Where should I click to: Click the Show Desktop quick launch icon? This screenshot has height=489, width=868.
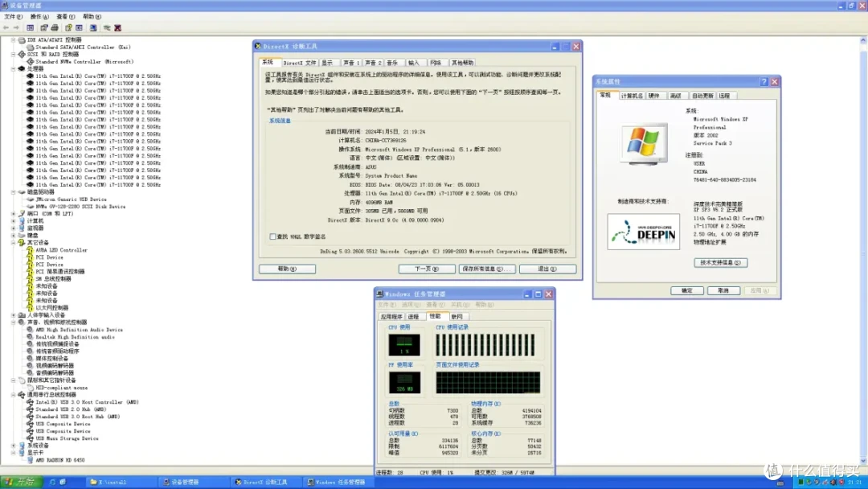63,483
